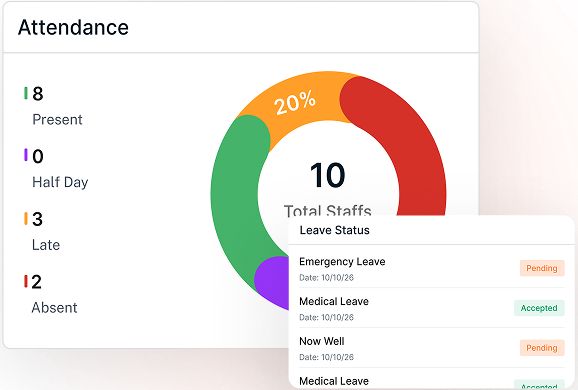Screen dimensions: 578x390
Task: Click the purple Half Day indicator bar
Action: pos(26,155)
